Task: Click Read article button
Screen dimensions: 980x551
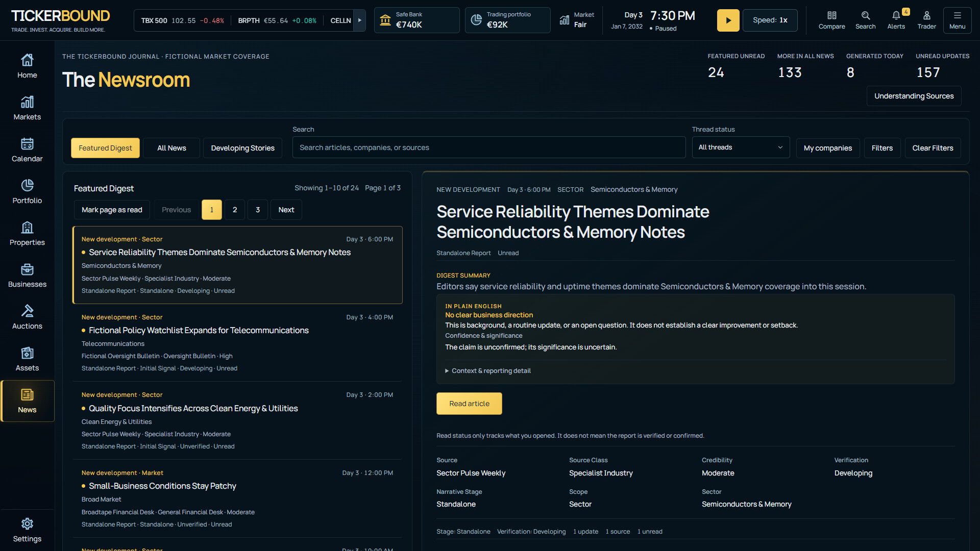Action: point(469,404)
